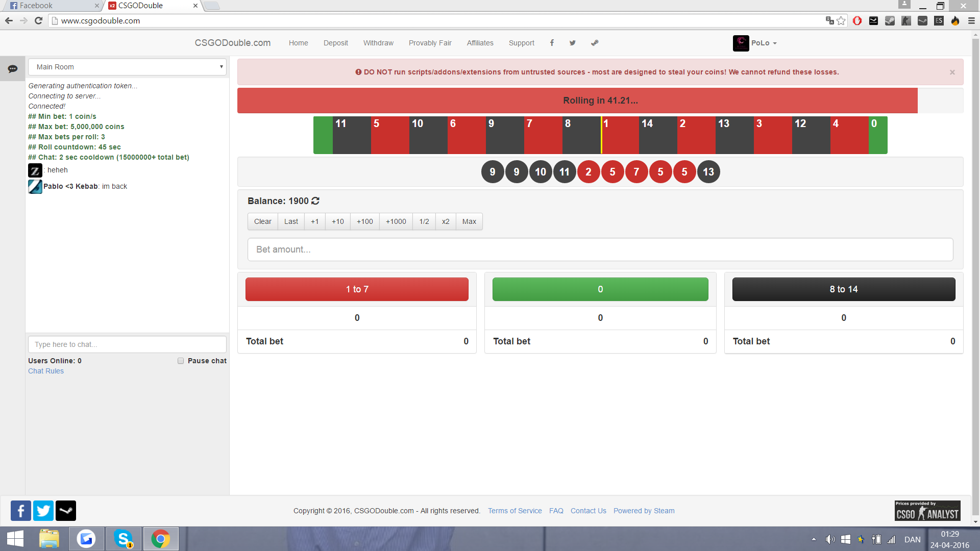This screenshot has height=551, width=980.
Task: Focus the Type here to chat field
Action: 127,344
